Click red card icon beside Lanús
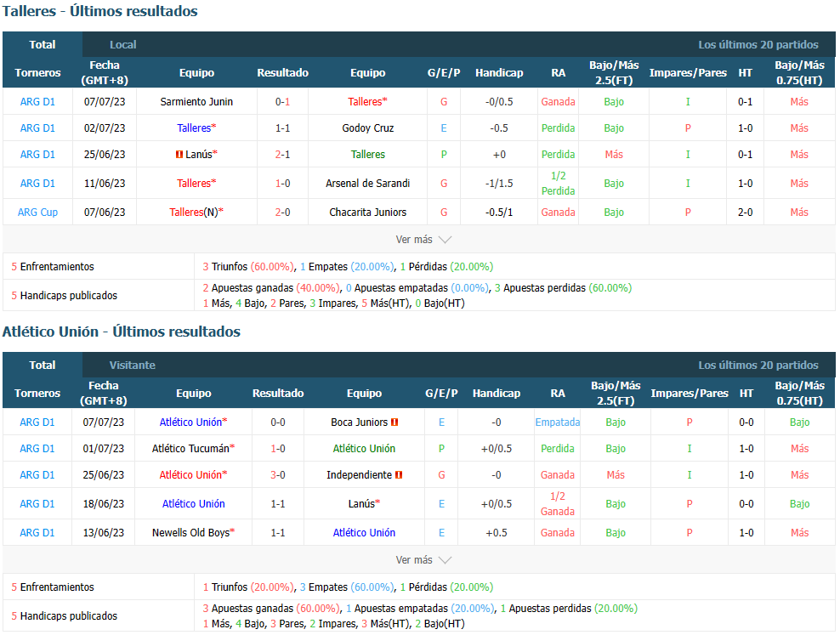This screenshot has height=635, width=840. pyautogui.click(x=179, y=154)
